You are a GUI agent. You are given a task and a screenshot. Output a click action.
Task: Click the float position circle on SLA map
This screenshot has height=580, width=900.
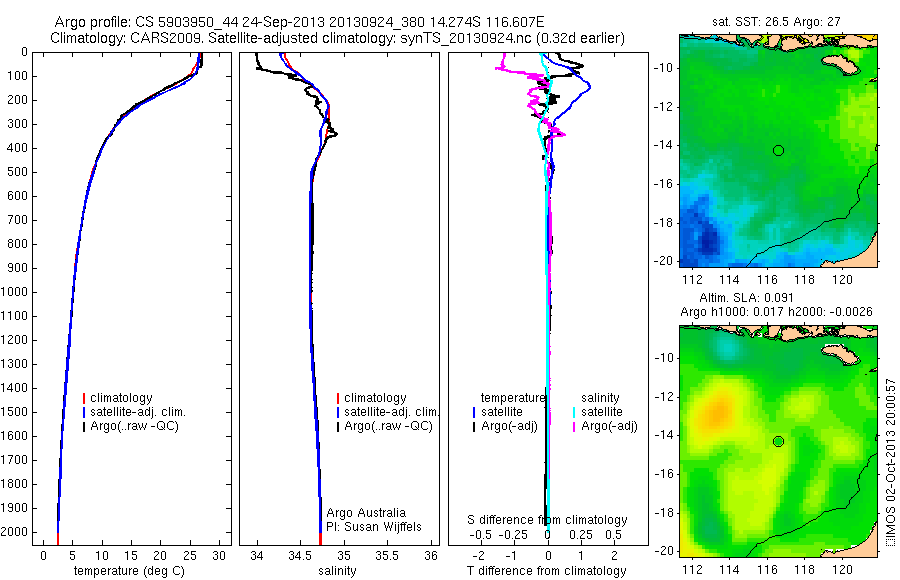point(778,442)
